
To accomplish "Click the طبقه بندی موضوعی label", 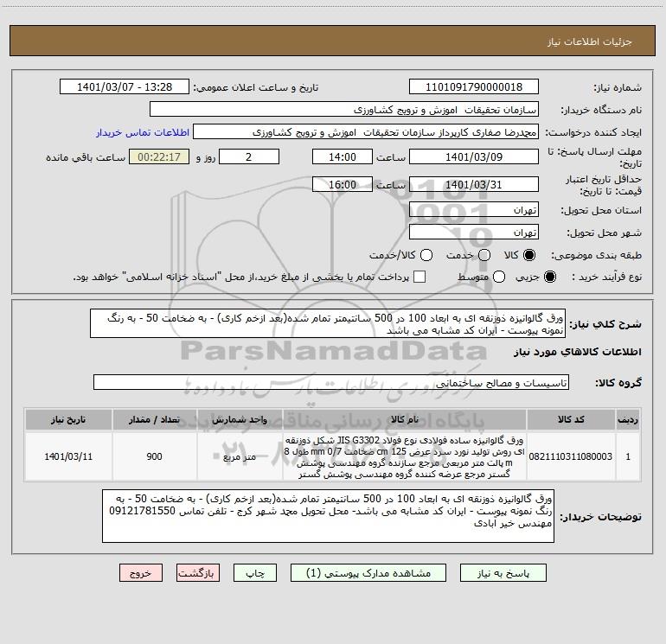I will tap(596, 255).
